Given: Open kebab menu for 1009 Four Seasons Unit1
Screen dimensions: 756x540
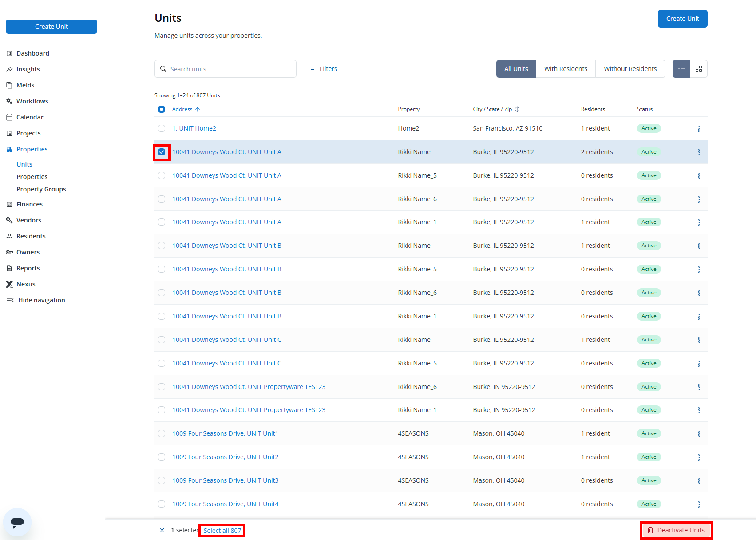Looking at the screenshot, I should tap(699, 434).
